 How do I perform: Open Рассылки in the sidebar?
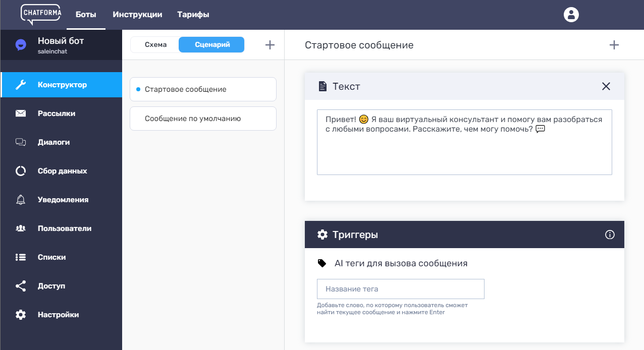click(57, 113)
